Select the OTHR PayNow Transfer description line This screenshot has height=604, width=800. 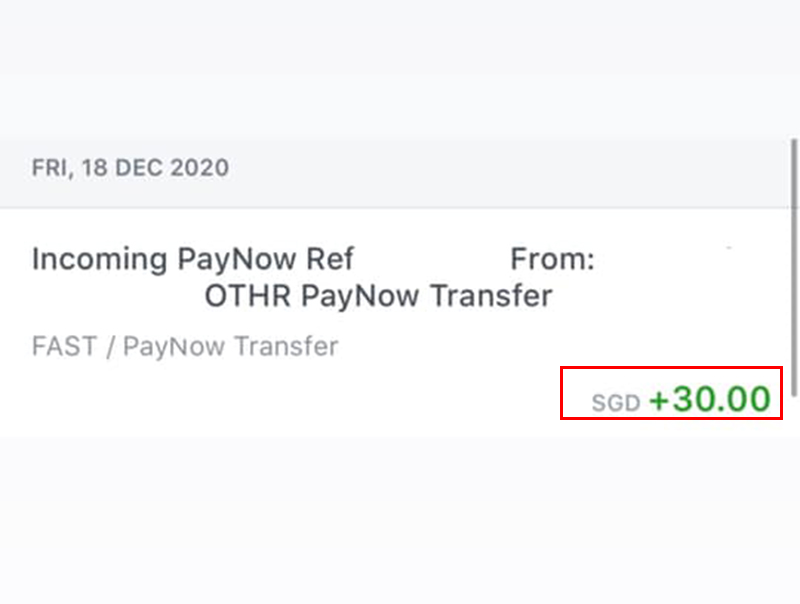click(378, 296)
